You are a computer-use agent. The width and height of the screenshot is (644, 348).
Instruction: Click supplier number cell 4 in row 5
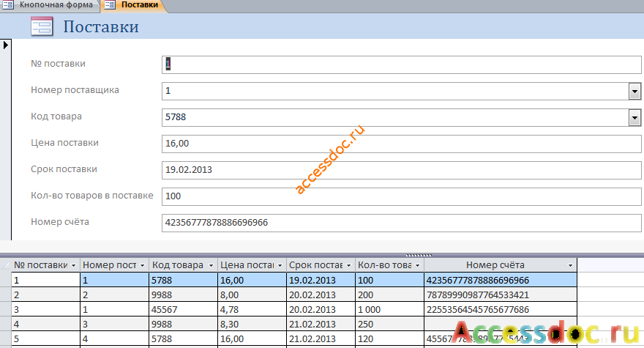point(115,339)
